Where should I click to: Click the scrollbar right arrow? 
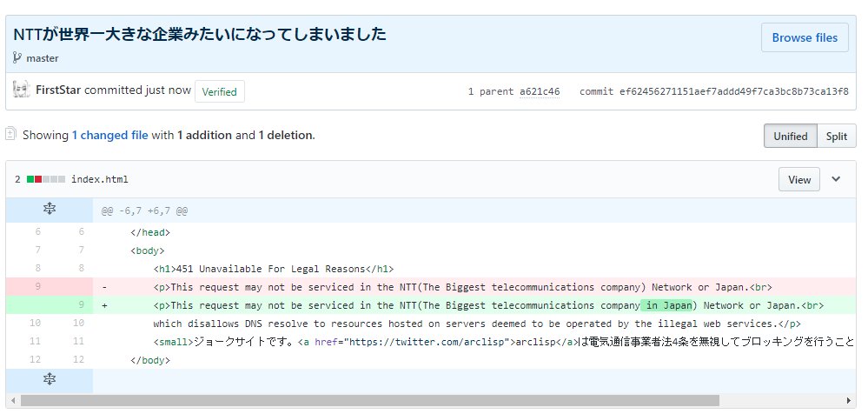point(849,400)
